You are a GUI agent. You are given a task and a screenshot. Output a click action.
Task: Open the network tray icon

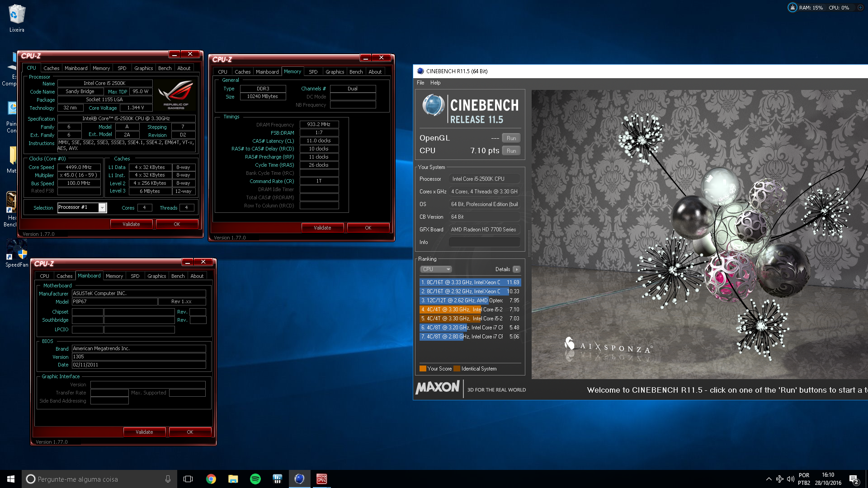[780, 479]
